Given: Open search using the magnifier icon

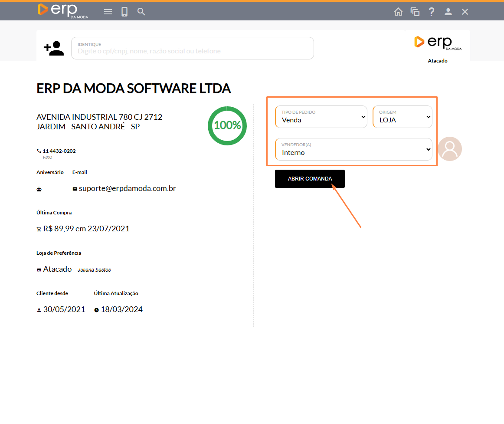Looking at the screenshot, I should [x=141, y=12].
